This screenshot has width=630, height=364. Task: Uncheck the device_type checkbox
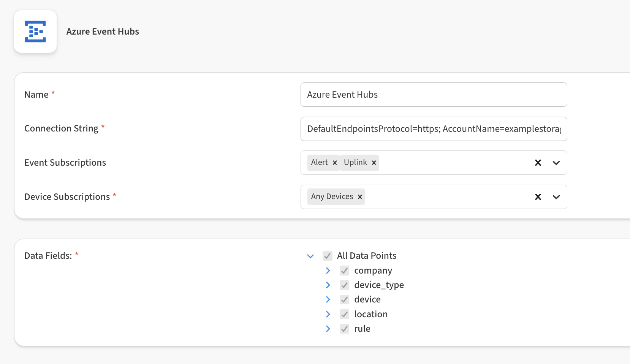(345, 285)
